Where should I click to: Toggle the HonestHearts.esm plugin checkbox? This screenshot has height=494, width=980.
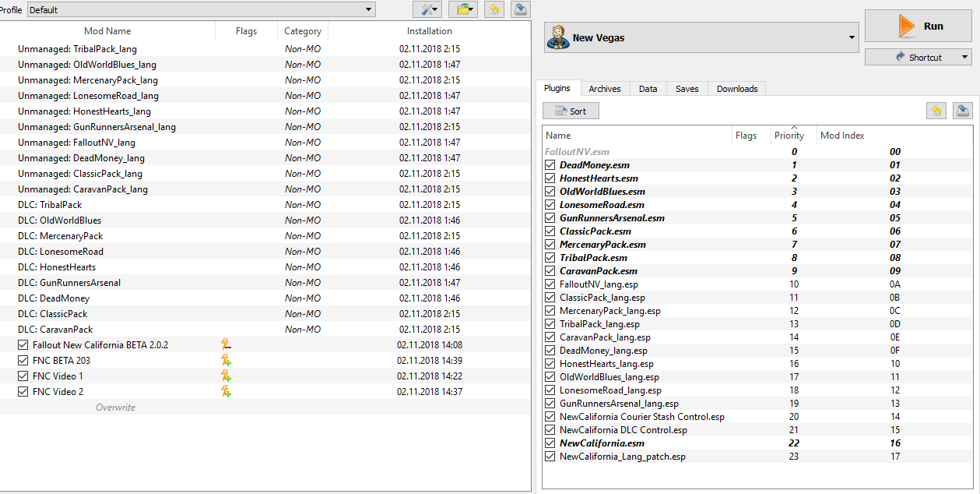pyautogui.click(x=550, y=178)
